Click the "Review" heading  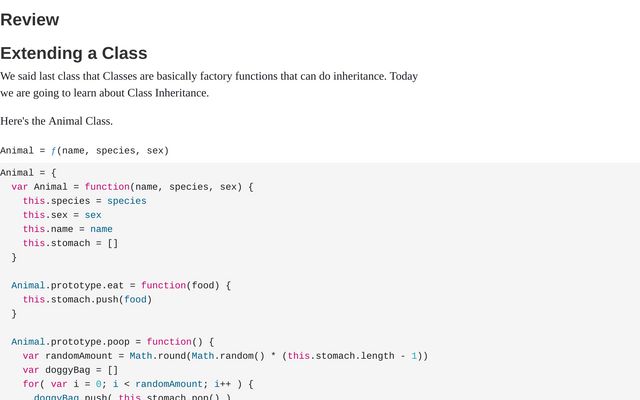pyautogui.click(x=30, y=20)
